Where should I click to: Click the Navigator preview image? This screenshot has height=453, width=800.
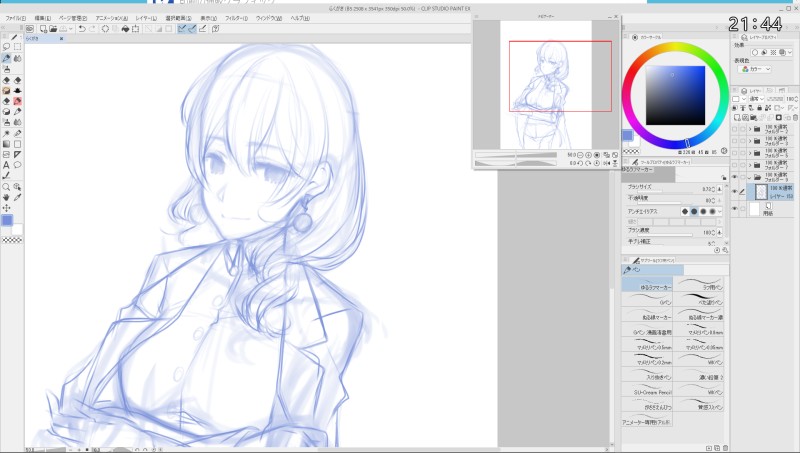pos(546,85)
